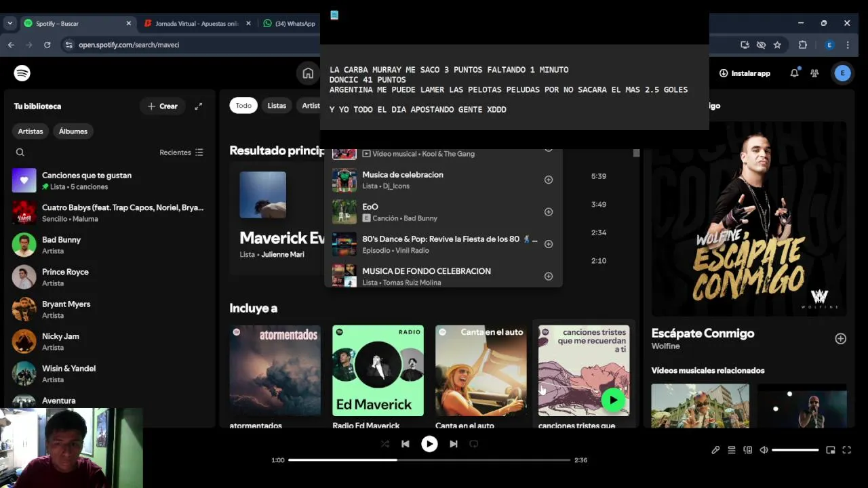The width and height of the screenshot is (868, 488).
Task: Connect to a device icon
Action: pyautogui.click(x=748, y=450)
